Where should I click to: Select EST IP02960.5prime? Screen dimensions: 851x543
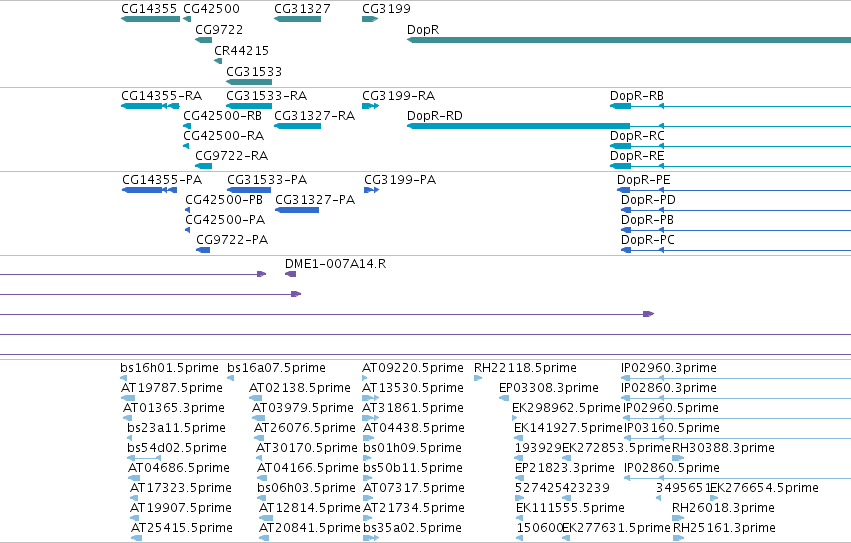point(737,418)
